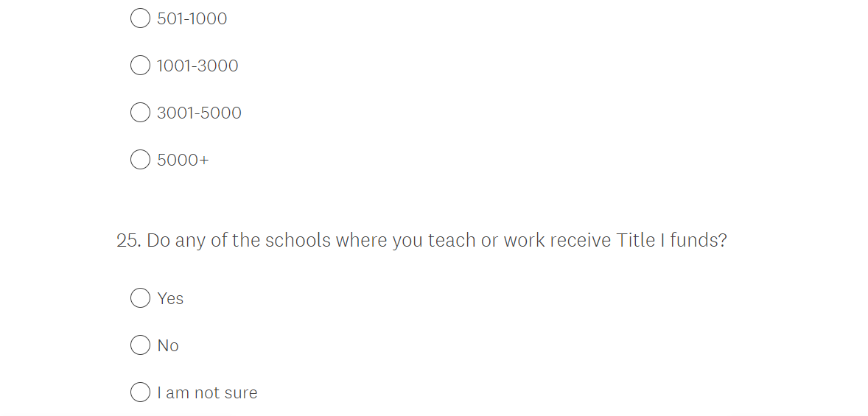Screen dimensions: 868x416
Task: Click the 'No' answer label text
Action: coord(168,345)
